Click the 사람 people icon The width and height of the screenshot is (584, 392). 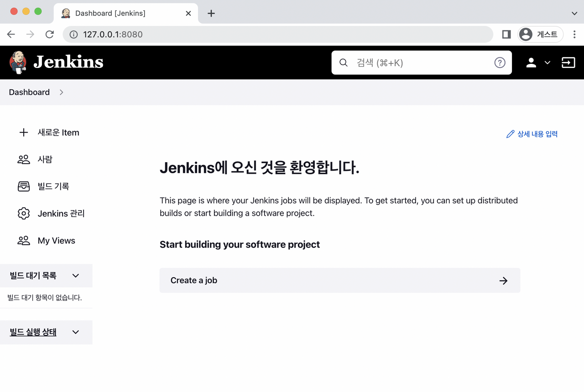(x=24, y=160)
